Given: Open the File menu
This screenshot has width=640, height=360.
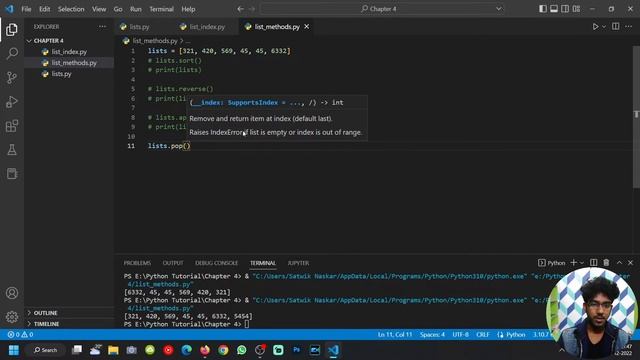Looking at the screenshot, I should [x=26, y=9].
